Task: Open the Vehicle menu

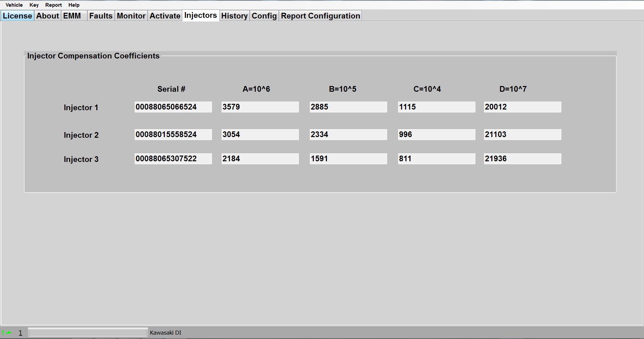Action: tap(14, 5)
